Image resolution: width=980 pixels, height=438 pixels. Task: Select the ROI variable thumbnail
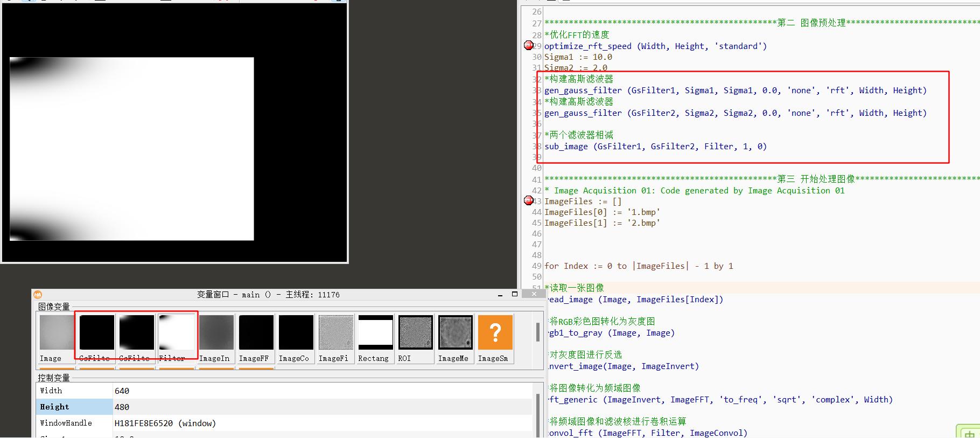tap(415, 332)
